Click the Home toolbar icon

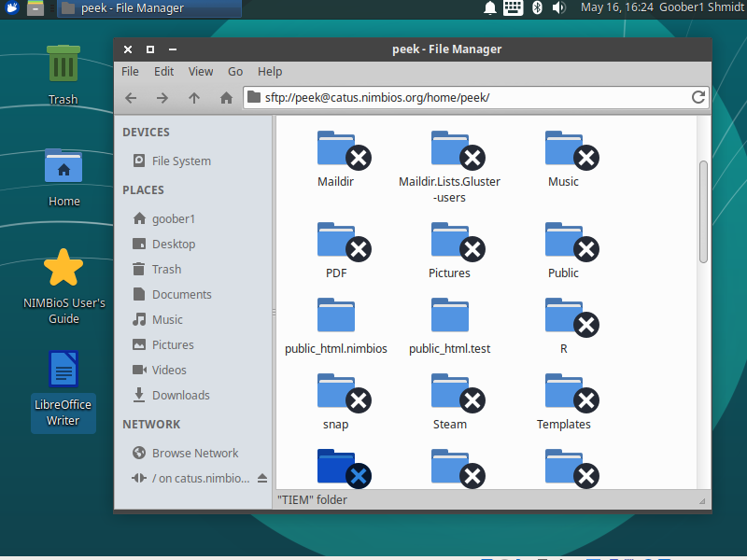[x=226, y=98]
